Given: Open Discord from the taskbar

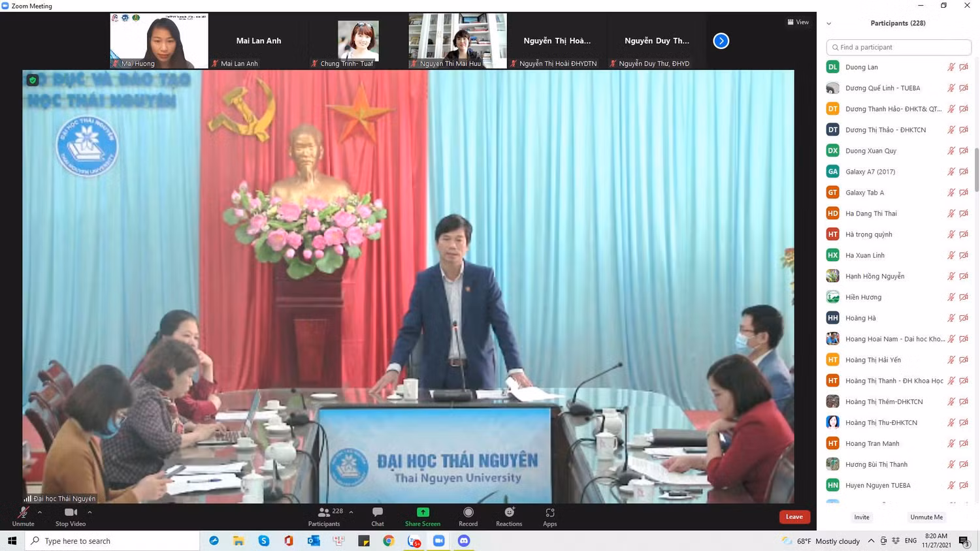Looking at the screenshot, I should (x=464, y=541).
